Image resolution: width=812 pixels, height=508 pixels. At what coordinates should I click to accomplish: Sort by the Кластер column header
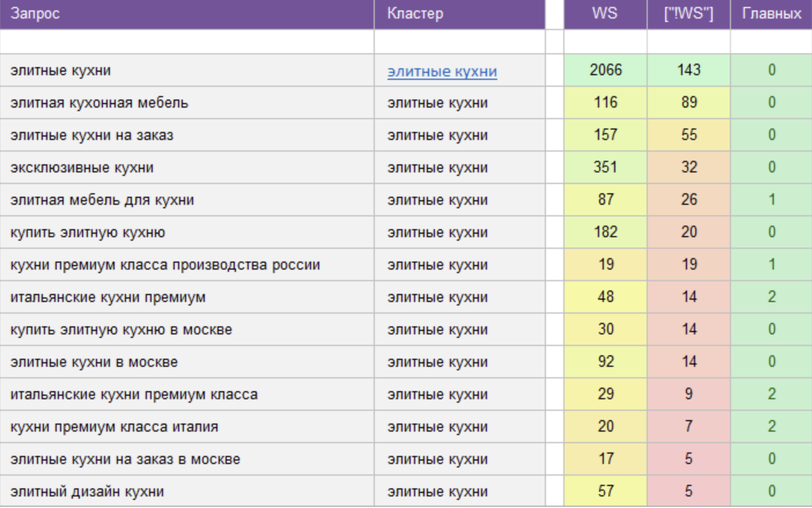click(460, 14)
